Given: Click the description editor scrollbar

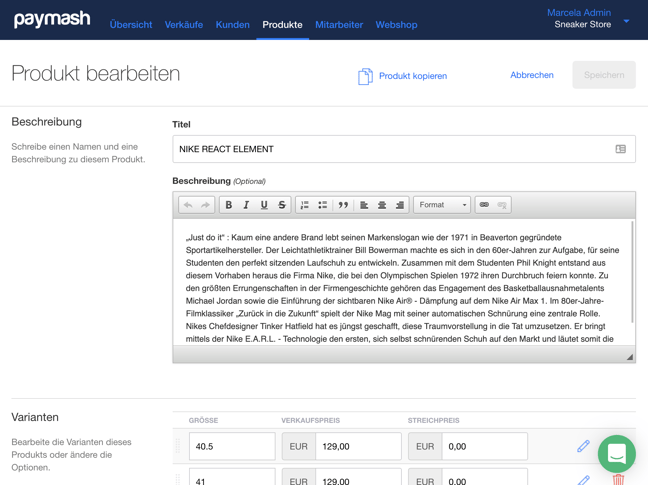Looking at the screenshot, I should pyautogui.click(x=632, y=271).
